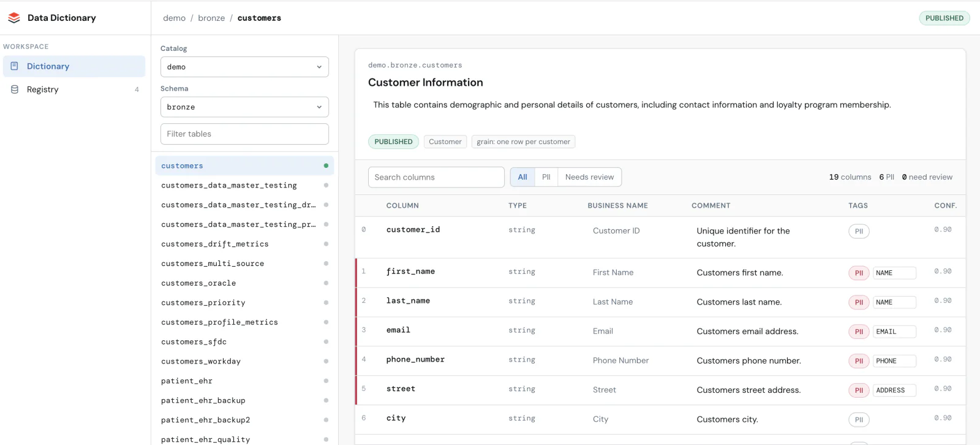Open the Catalog dropdown showing demo
980x445 pixels.
pos(244,67)
